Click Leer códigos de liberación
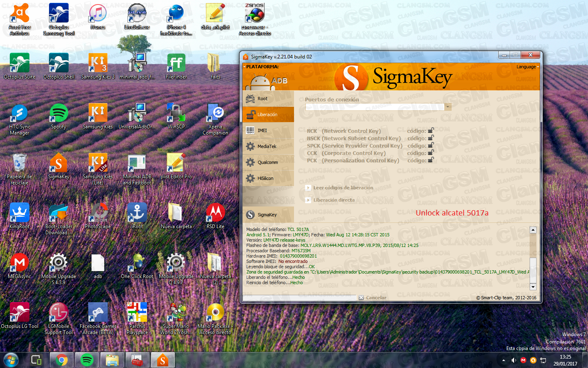Image resolution: width=588 pixels, height=368 pixels. (339, 188)
